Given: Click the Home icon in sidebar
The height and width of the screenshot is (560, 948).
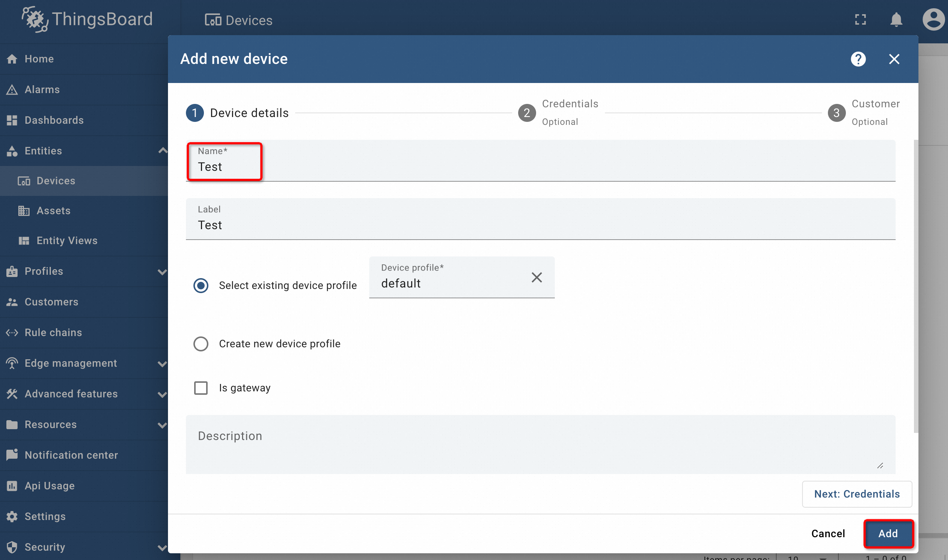Looking at the screenshot, I should [x=12, y=59].
